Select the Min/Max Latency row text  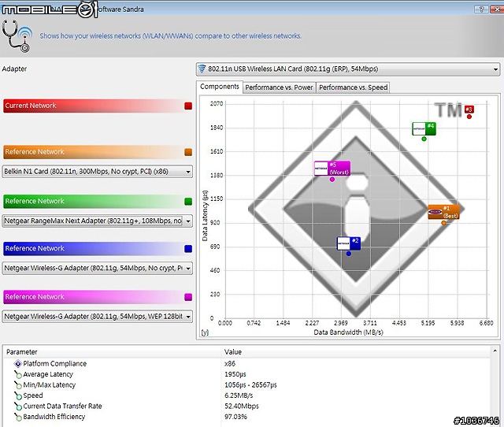pyautogui.click(x=49, y=385)
